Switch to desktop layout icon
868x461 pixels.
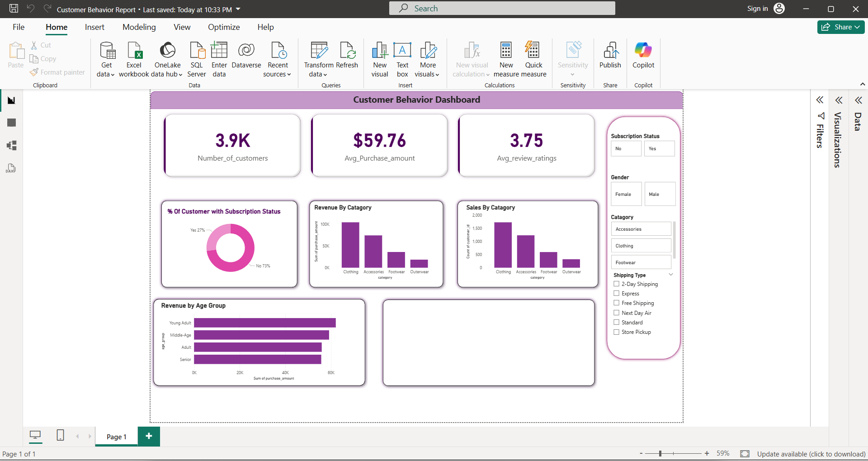click(35, 436)
